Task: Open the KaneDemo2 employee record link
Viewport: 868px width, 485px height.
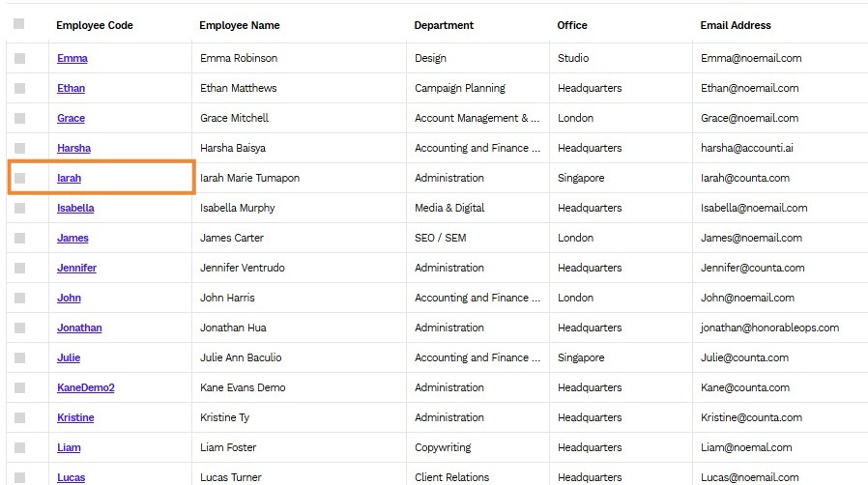Action: pos(86,387)
